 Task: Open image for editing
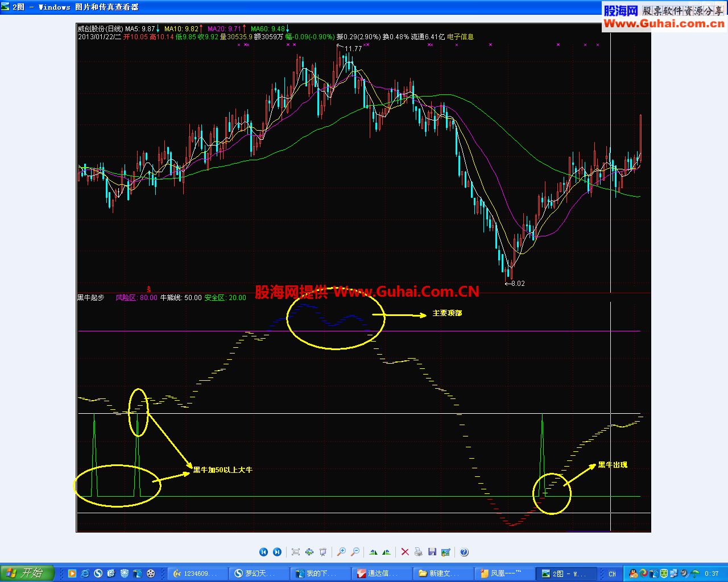coord(446,552)
